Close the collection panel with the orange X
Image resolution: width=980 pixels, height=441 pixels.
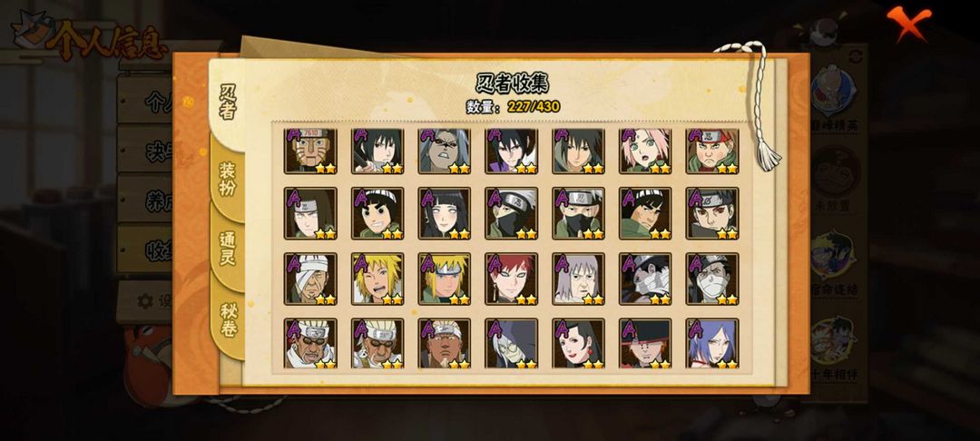[908, 23]
